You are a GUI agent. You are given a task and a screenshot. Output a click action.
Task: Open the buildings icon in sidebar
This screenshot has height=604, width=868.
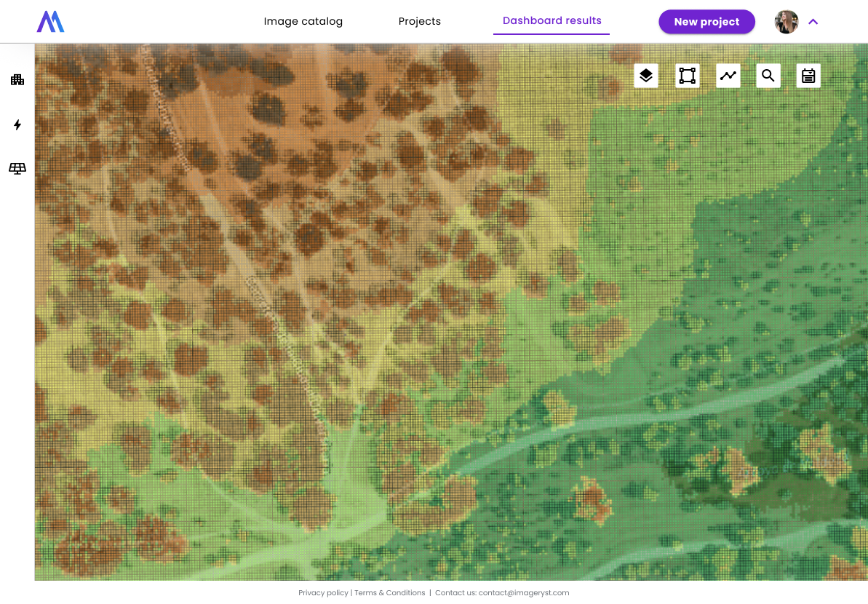[x=17, y=80]
